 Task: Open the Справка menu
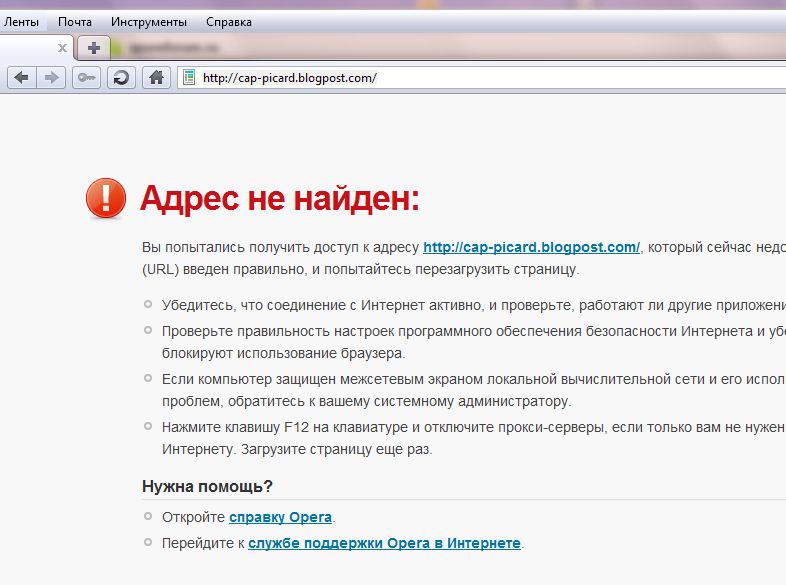(229, 22)
